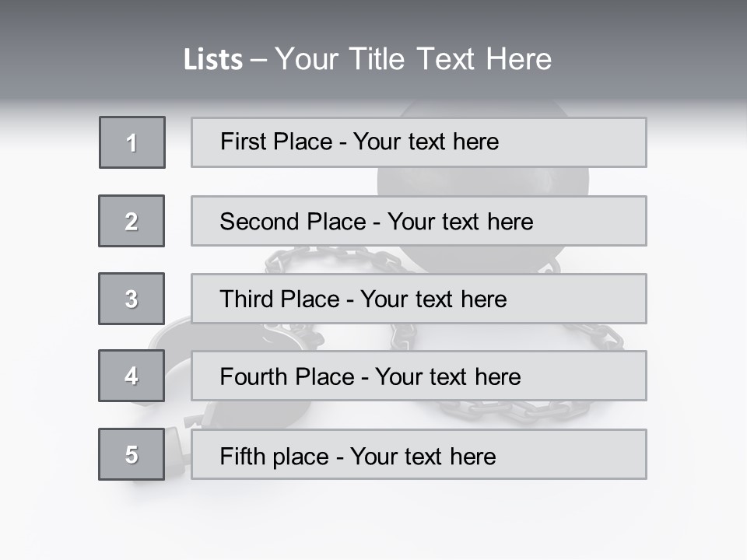Click the "Third Place" text bar
Image resolution: width=747 pixels, height=560 pixels.
click(419, 299)
